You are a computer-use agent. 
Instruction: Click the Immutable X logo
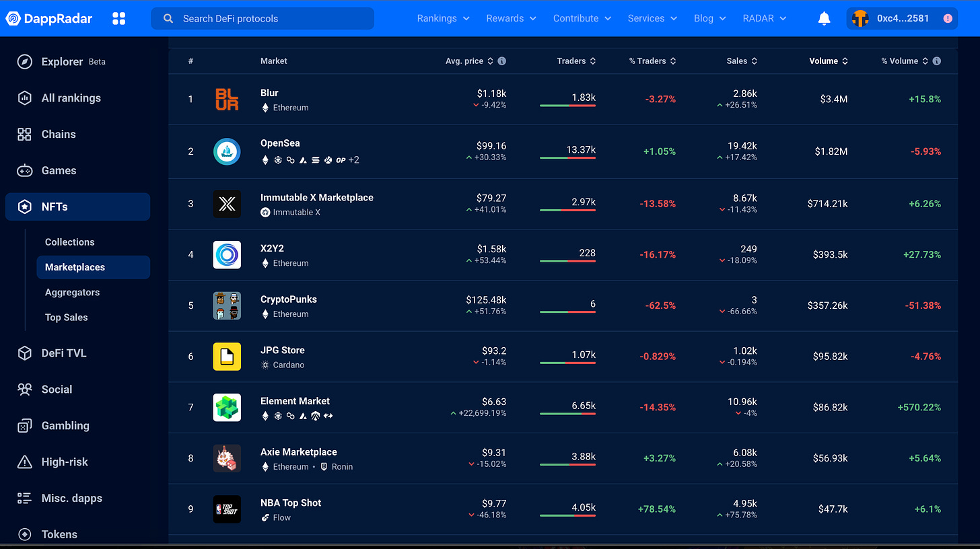tap(227, 204)
